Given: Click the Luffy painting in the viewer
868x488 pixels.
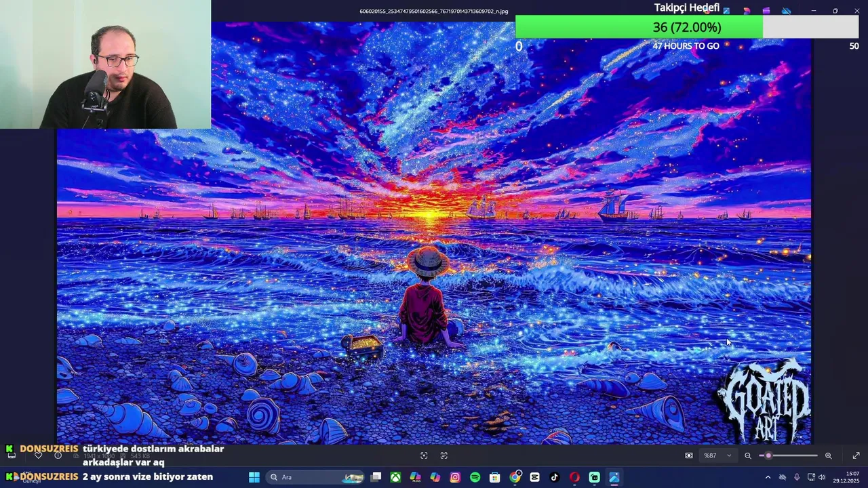Looking at the screenshot, I should point(434,232).
